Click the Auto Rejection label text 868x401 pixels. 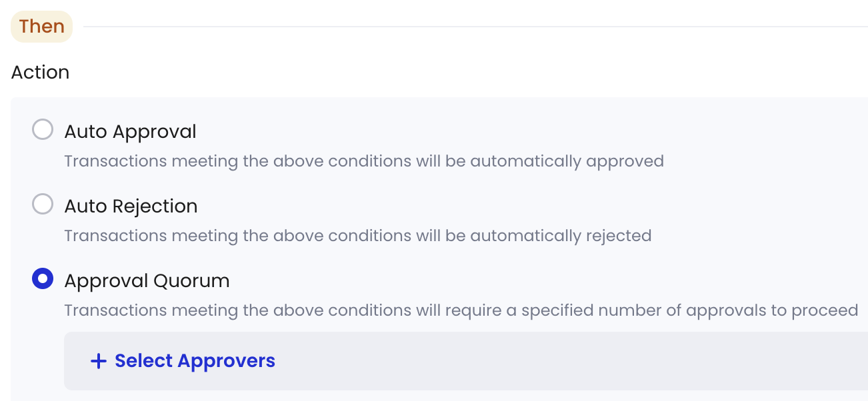point(131,206)
